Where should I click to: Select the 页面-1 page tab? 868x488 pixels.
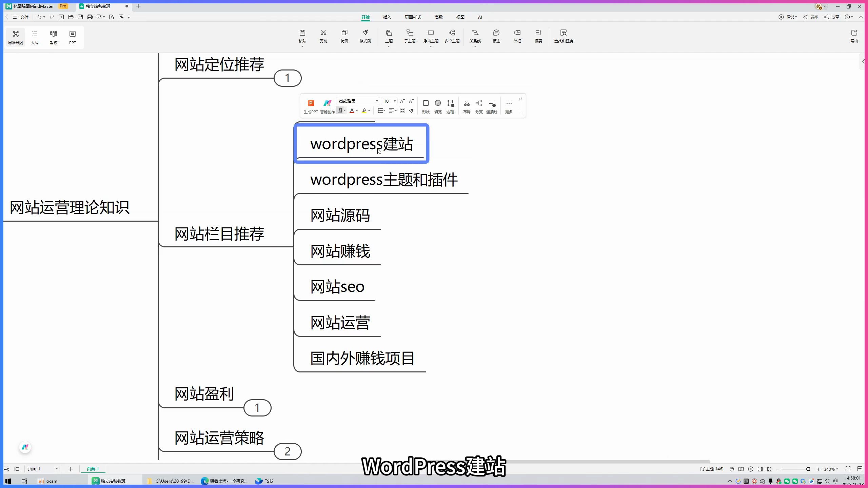93,469
